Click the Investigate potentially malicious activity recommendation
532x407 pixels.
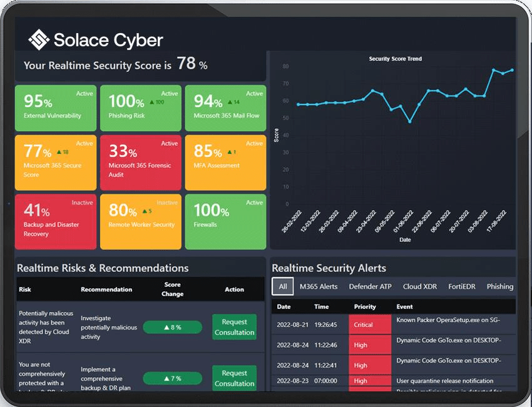pos(109,328)
